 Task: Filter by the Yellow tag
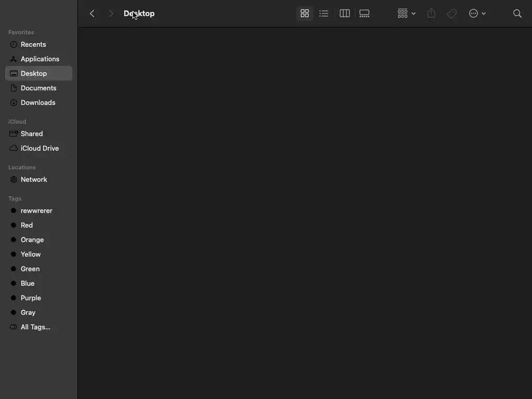click(38, 255)
